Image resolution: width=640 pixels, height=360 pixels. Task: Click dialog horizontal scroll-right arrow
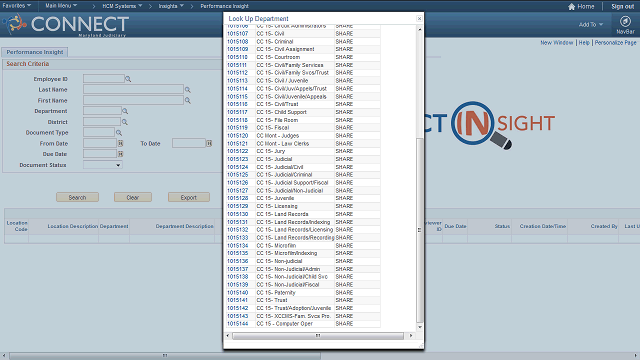tap(411, 336)
